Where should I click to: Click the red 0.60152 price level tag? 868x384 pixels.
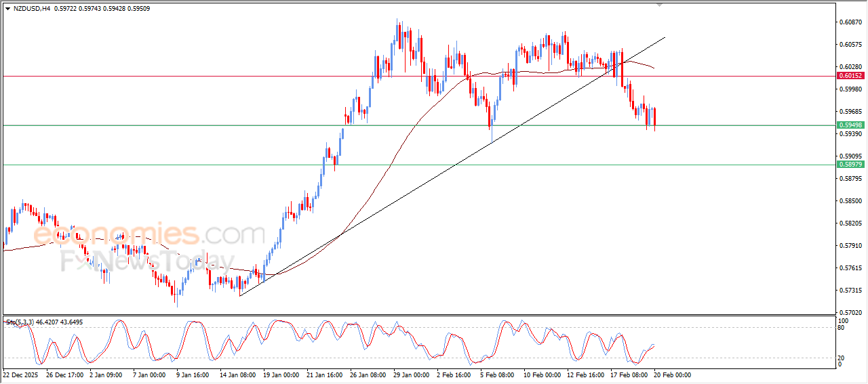click(x=850, y=76)
